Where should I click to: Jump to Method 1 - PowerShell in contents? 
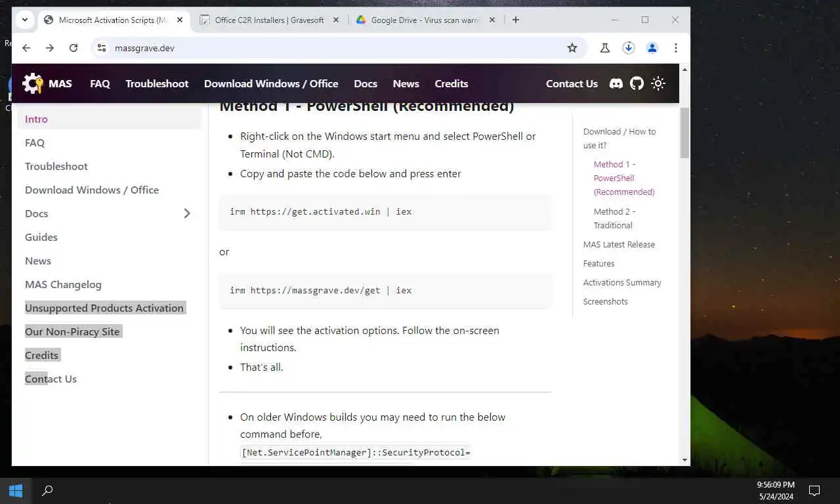(x=624, y=178)
